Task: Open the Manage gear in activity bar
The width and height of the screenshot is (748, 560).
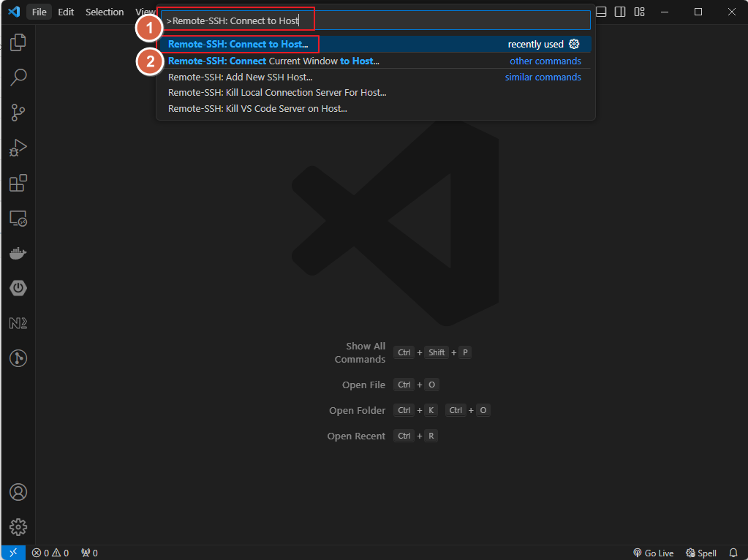Action: [18, 527]
